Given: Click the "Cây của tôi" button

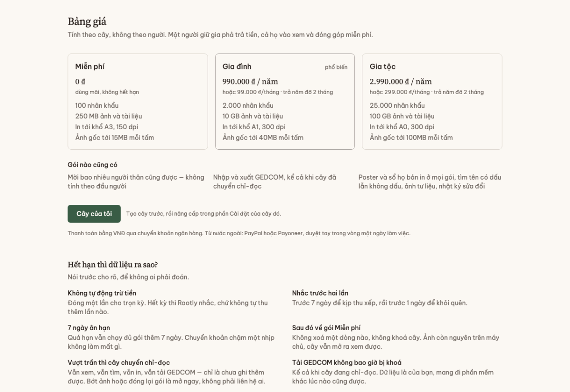Looking at the screenshot, I should [x=94, y=214].
